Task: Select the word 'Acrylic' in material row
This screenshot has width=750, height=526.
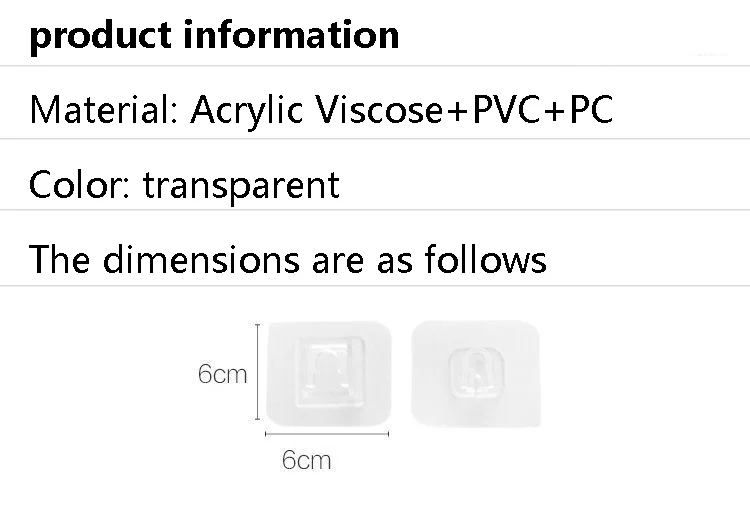Action: [x=246, y=110]
